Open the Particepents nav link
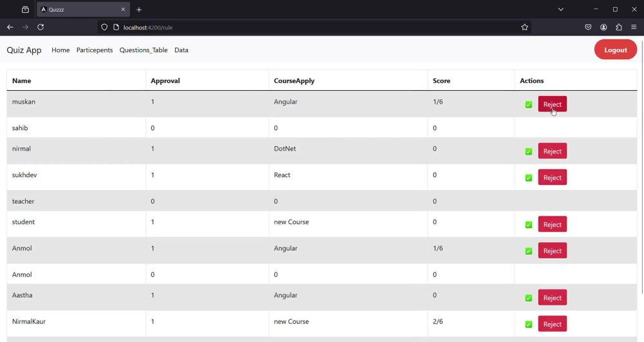Screen dimensions: 644x342 [95, 50]
